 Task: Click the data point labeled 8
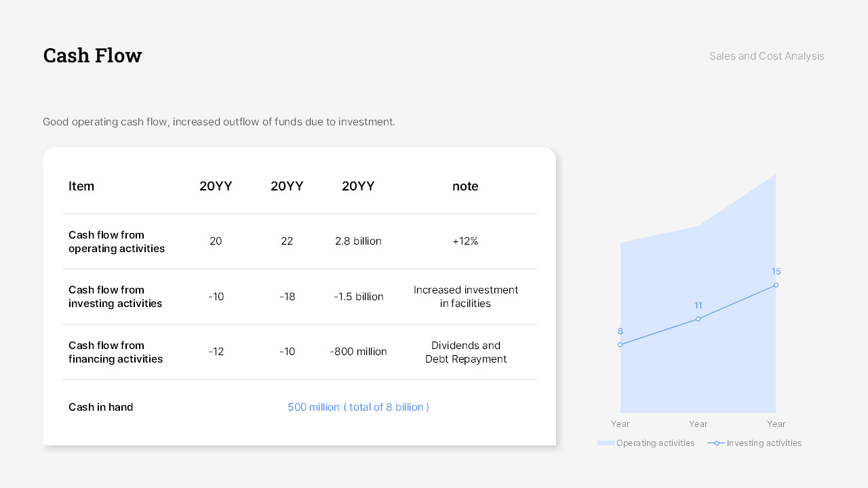620,344
